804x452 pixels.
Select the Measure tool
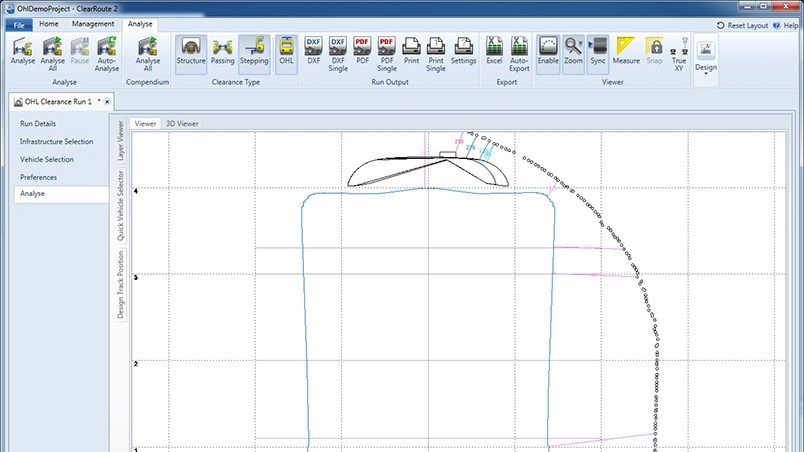coord(626,51)
